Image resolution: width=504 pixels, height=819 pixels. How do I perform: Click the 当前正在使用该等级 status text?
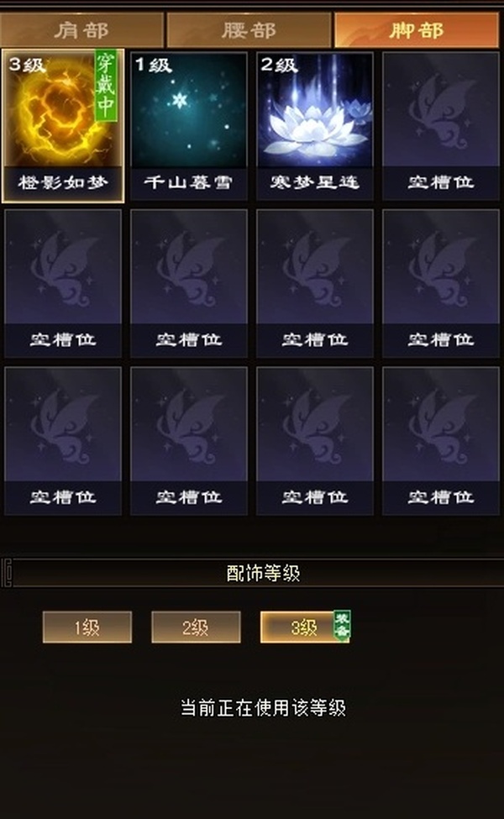(x=263, y=708)
